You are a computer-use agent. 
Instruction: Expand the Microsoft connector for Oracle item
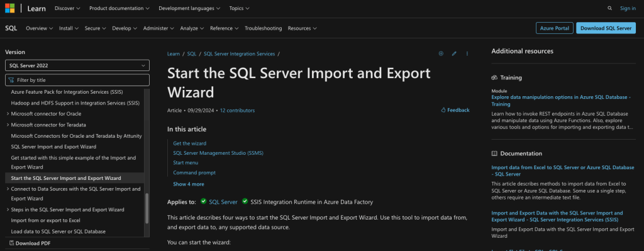pos(8,114)
